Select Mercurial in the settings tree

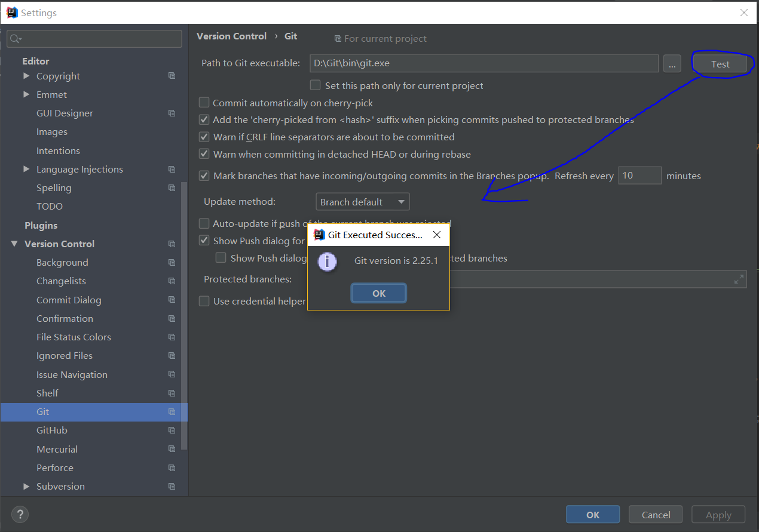click(x=57, y=449)
